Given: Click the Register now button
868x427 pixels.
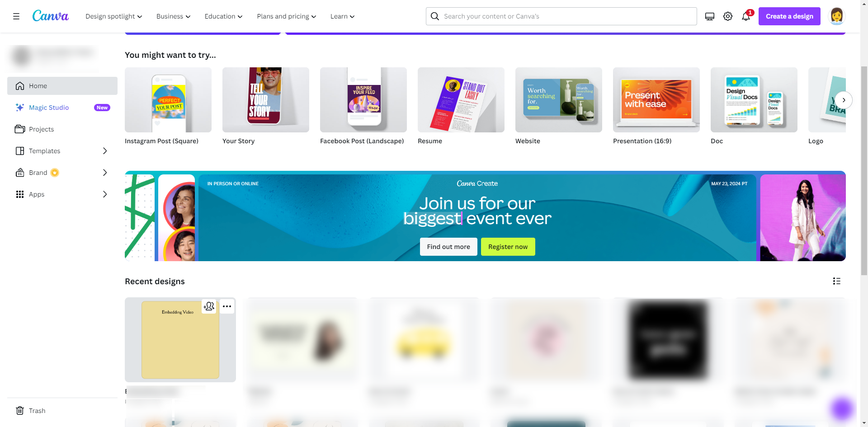Looking at the screenshot, I should pyautogui.click(x=508, y=247).
